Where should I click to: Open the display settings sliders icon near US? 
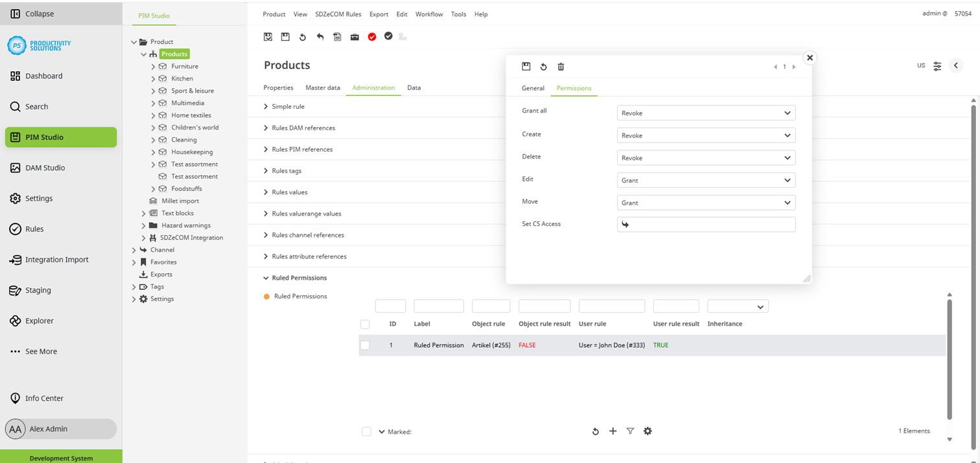(937, 66)
